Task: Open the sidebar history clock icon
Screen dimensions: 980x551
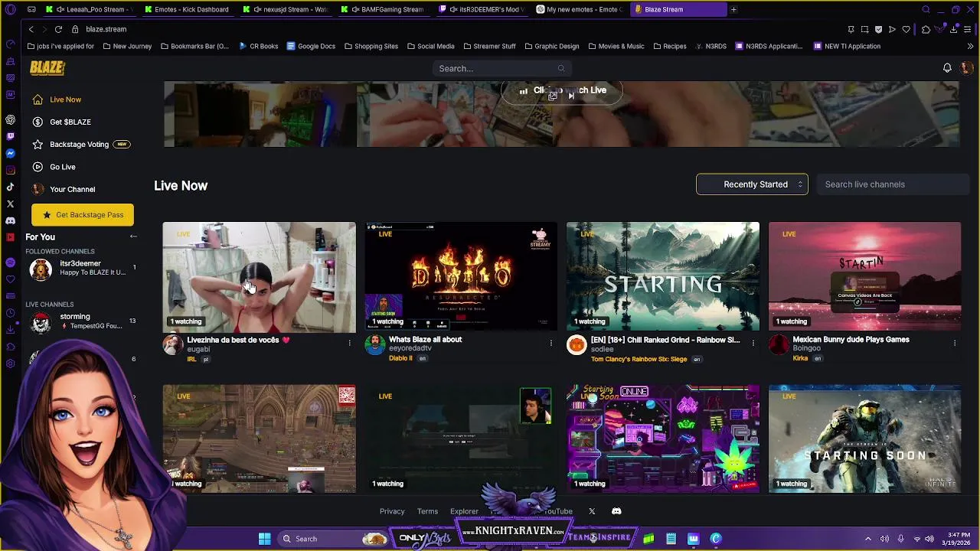Action: point(10,312)
